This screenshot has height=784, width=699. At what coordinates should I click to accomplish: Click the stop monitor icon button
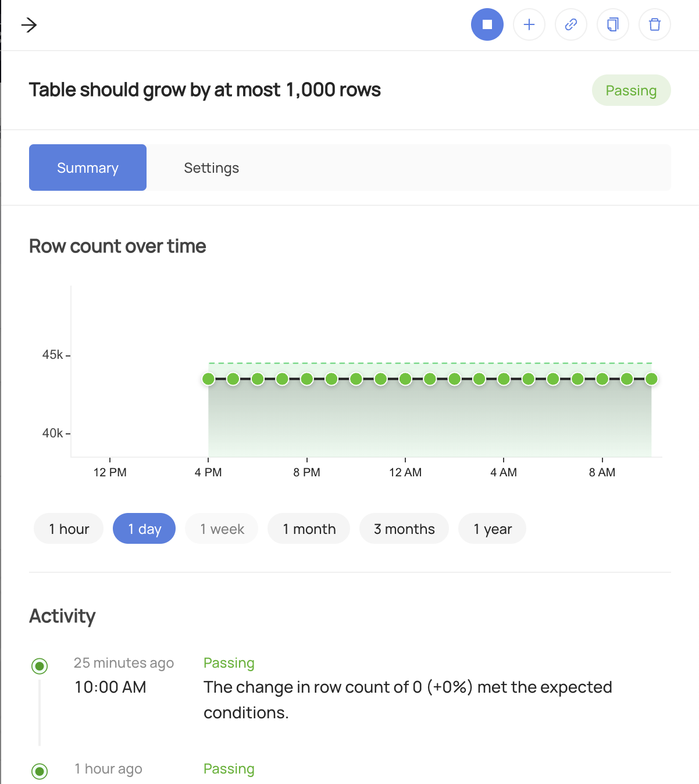(x=487, y=24)
